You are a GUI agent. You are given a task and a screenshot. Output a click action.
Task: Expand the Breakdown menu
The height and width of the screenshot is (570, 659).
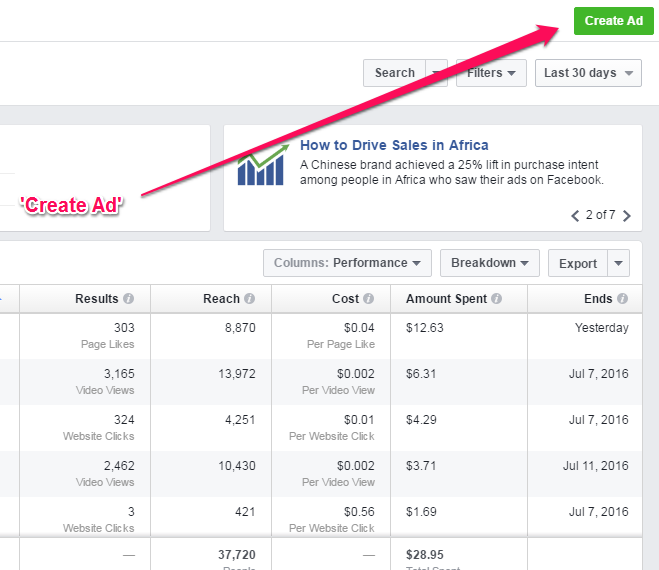[x=489, y=263]
